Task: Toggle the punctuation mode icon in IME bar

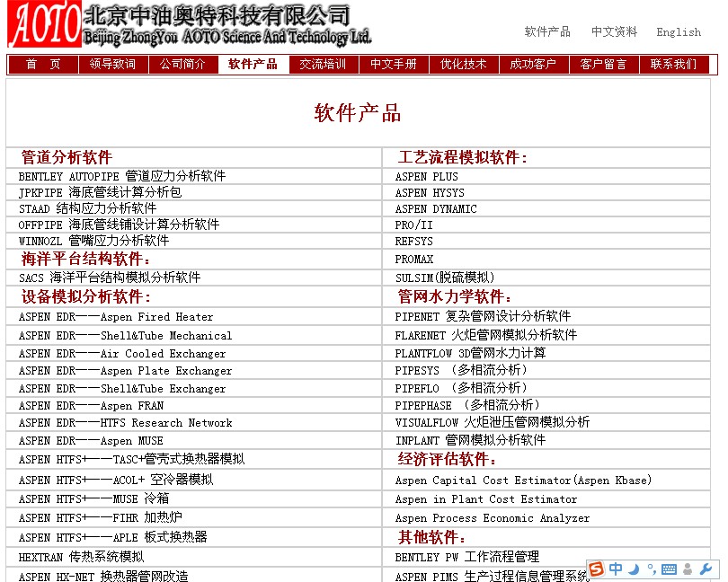Action: [652, 569]
